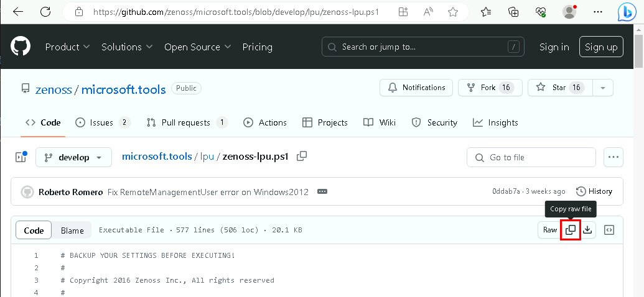Expand the file tree sidebar icon

21,157
